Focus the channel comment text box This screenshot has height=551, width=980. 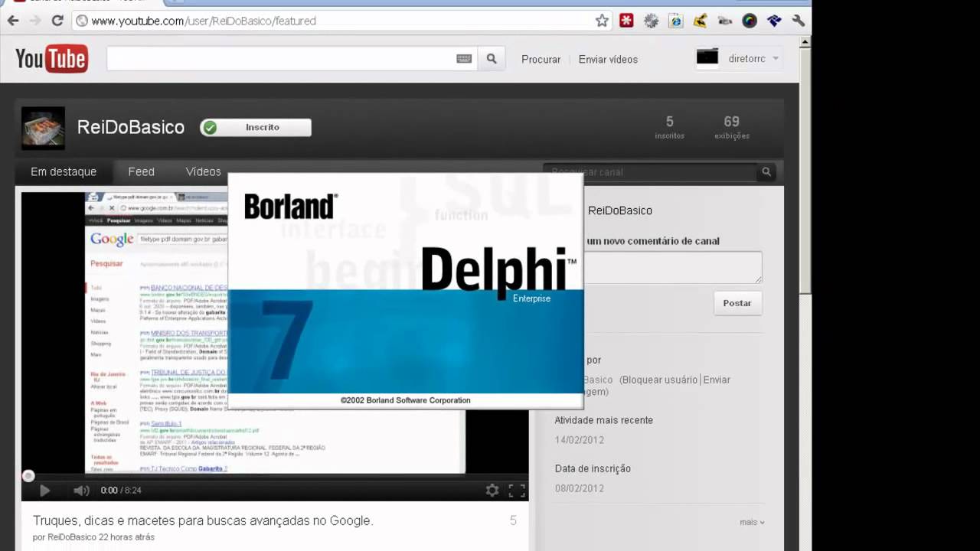pyautogui.click(x=673, y=267)
